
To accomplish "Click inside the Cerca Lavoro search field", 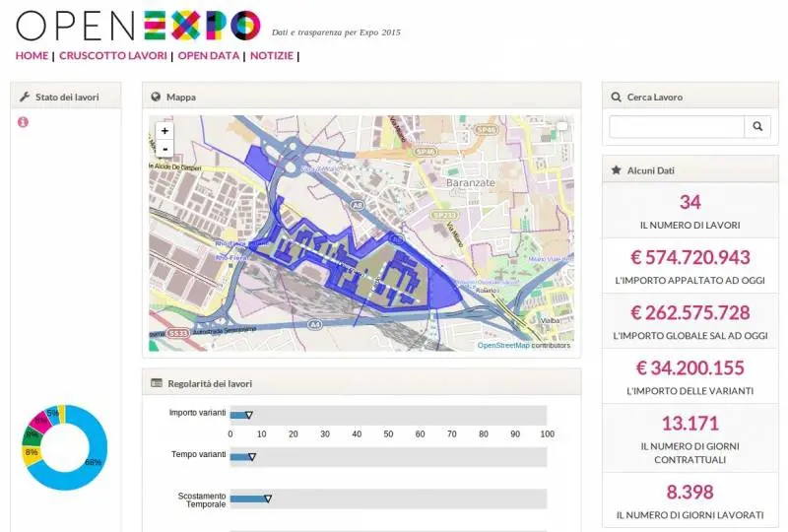I will pyautogui.click(x=677, y=127).
